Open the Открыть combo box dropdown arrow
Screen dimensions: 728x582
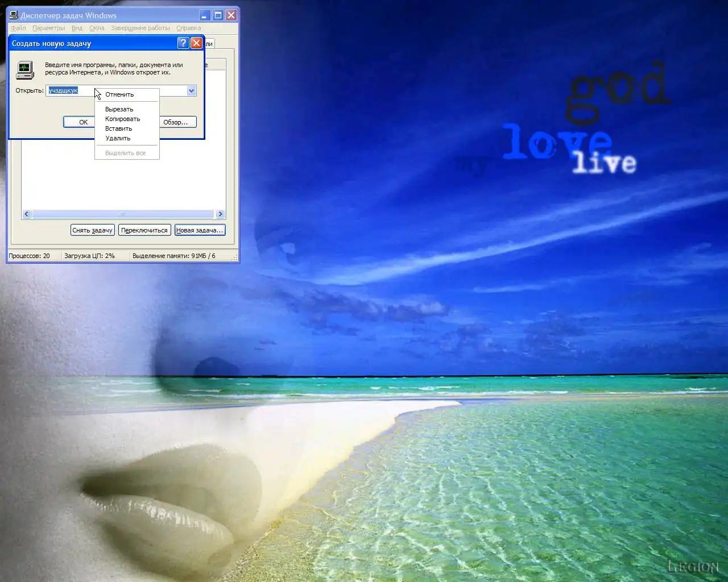point(192,91)
